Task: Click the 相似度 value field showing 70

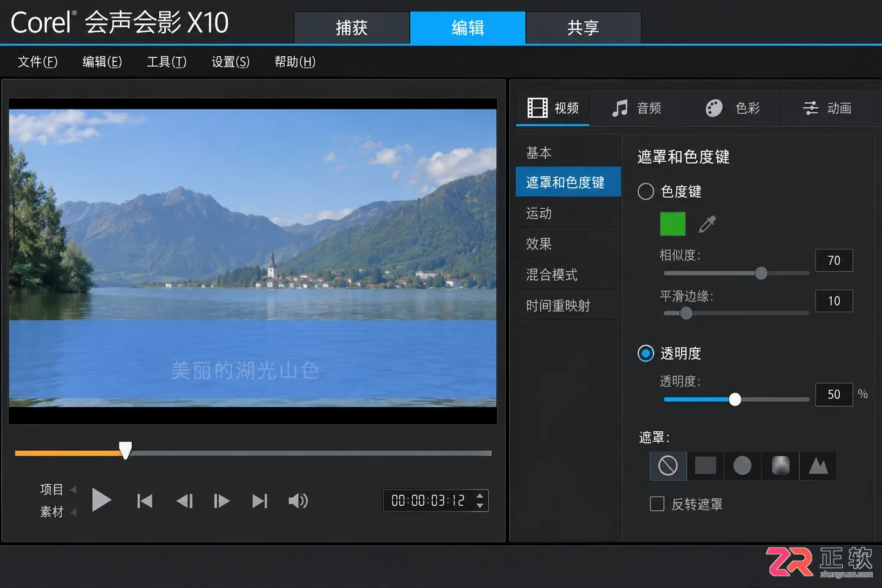Action: coord(834,260)
